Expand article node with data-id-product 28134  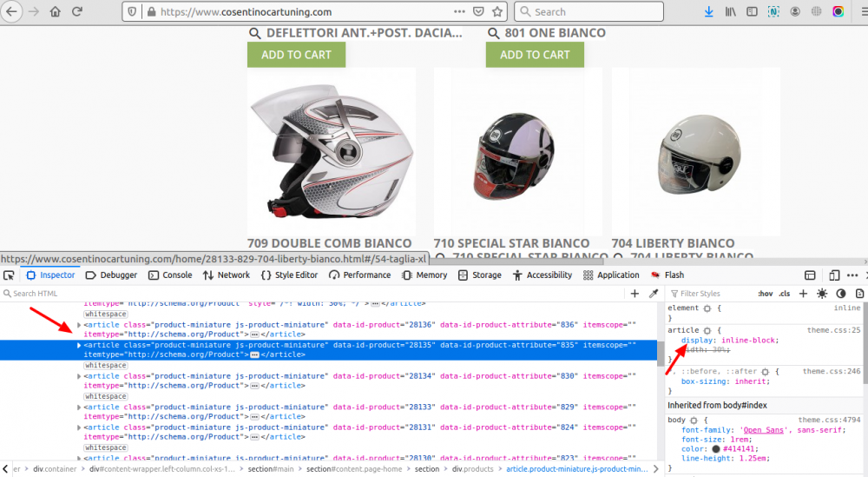point(79,376)
